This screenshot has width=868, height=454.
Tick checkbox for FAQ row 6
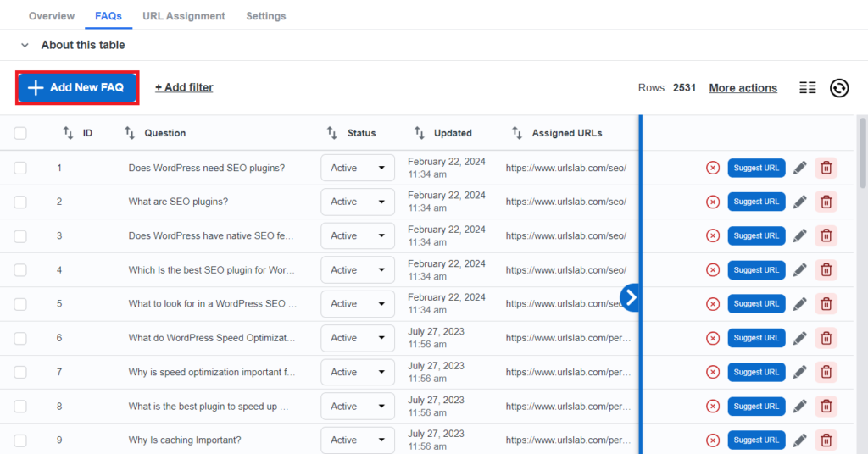(20, 338)
